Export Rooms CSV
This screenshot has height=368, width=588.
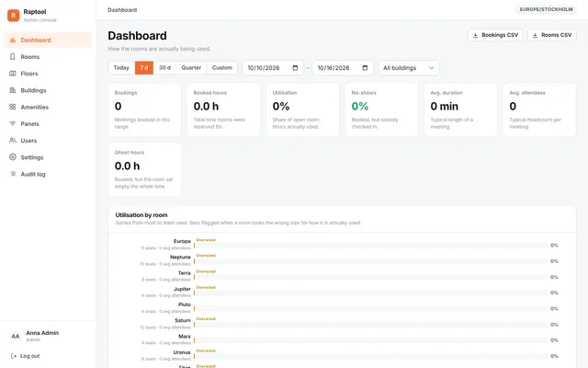click(551, 35)
